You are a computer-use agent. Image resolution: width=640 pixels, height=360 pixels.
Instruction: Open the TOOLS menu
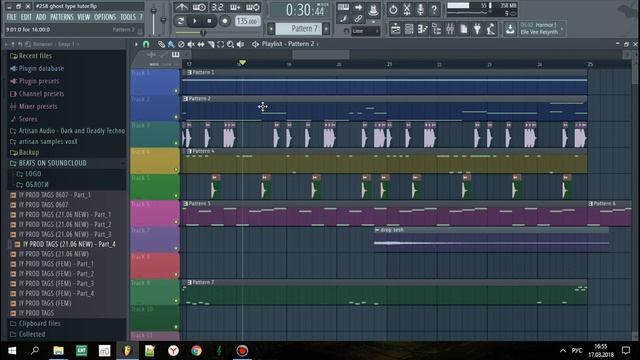pyautogui.click(x=128, y=17)
